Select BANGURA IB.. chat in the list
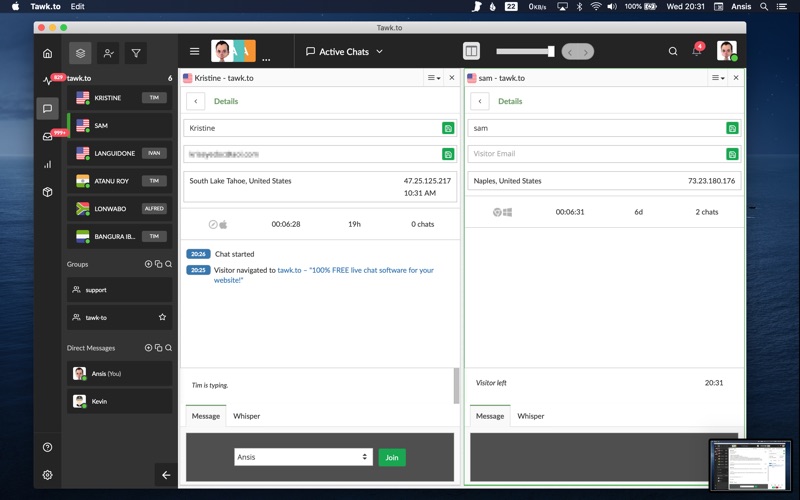 [x=119, y=236]
